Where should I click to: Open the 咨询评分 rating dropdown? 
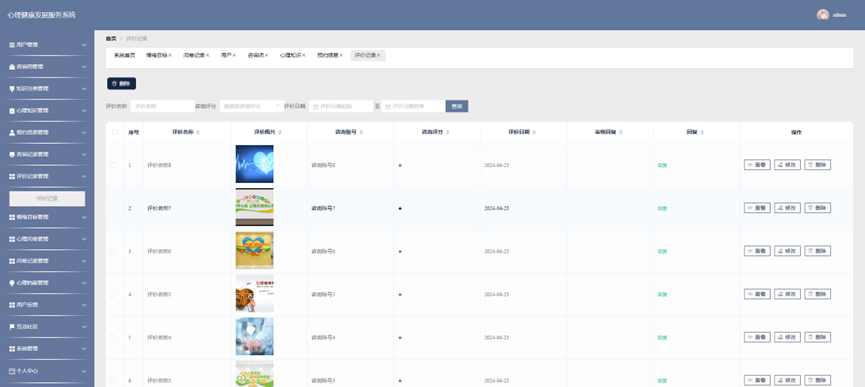click(x=252, y=106)
